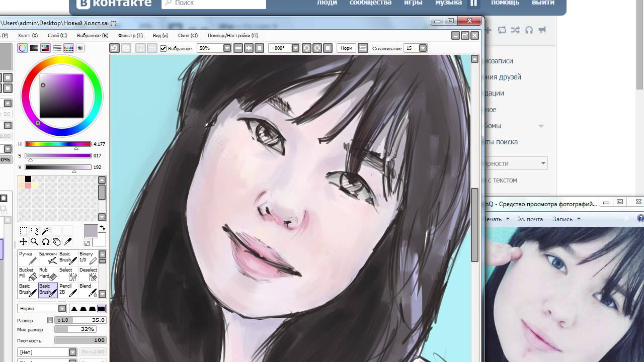Click the Undo arrow button

[114, 48]
